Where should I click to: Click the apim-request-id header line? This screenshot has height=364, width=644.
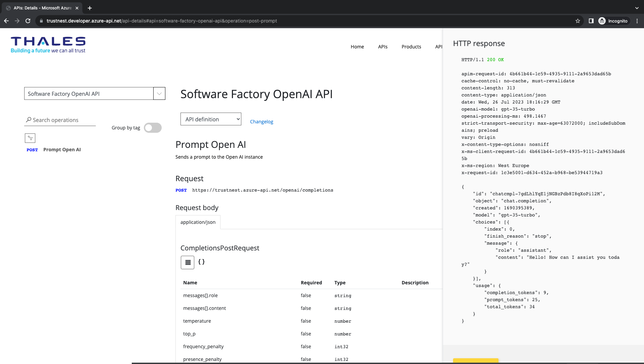pos(536,74)
